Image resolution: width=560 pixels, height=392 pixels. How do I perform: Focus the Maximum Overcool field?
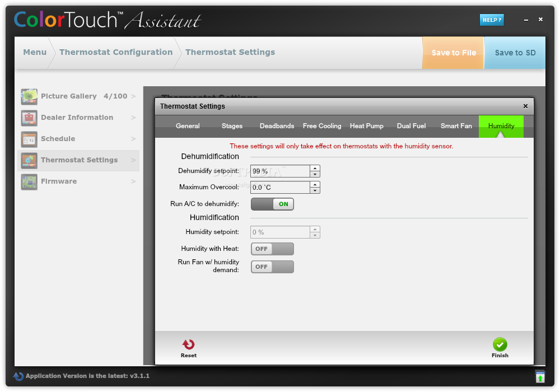click(280, 187)
